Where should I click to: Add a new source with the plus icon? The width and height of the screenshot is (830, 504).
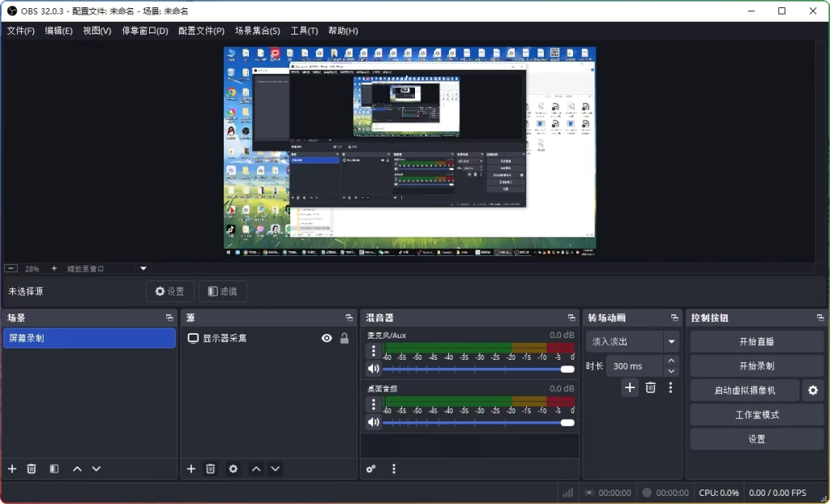[x=191, y=468]
